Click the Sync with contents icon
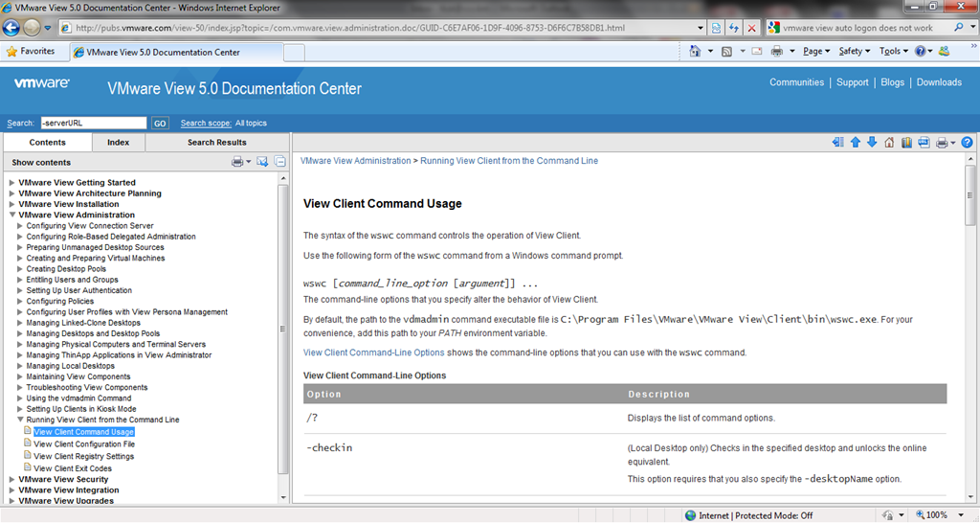 [x=262, y=162]
